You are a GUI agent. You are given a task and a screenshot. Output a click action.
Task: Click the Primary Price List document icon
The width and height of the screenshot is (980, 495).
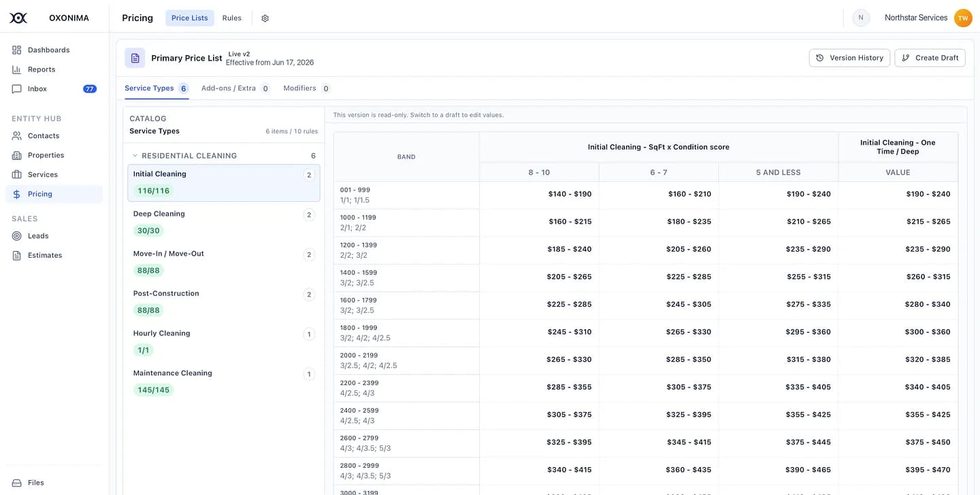click(135, 58)
